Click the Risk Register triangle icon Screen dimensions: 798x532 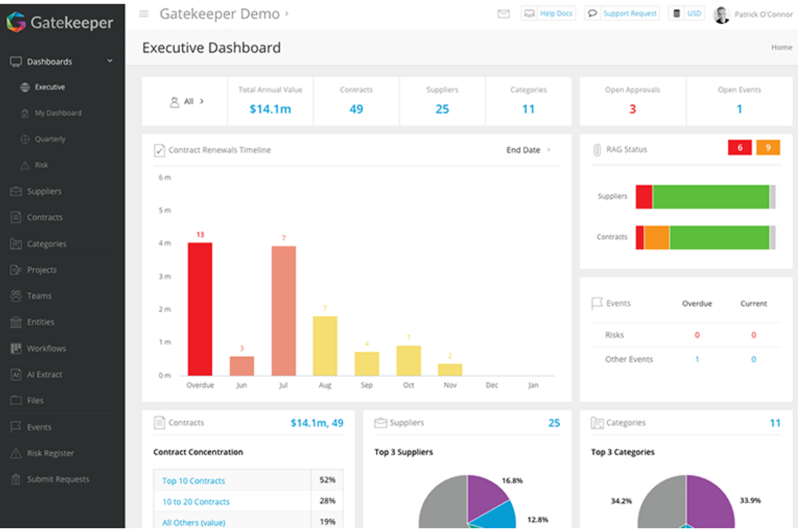(16, 453)
